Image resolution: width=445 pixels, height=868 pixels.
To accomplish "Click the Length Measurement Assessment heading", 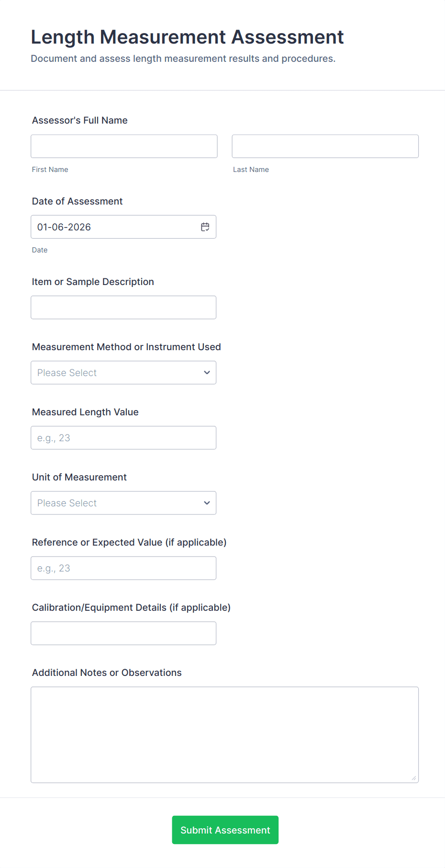I will [187, 37].
